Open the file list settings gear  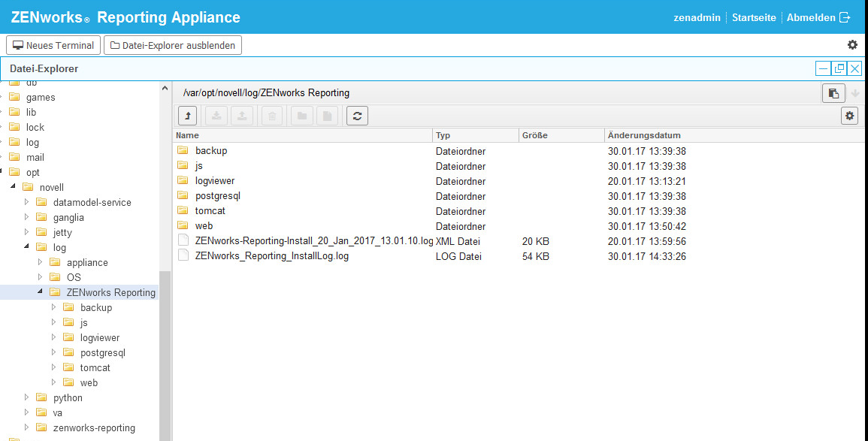pyautogui.click(x=850, y=116)
